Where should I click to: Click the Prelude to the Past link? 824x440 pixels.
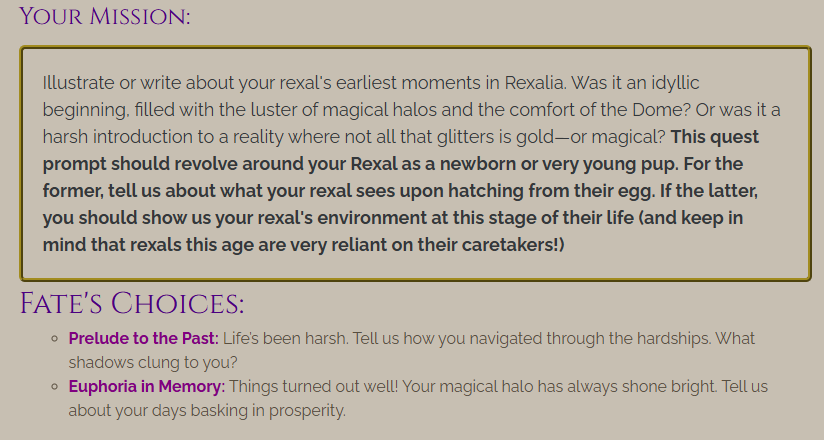[143, 338]
